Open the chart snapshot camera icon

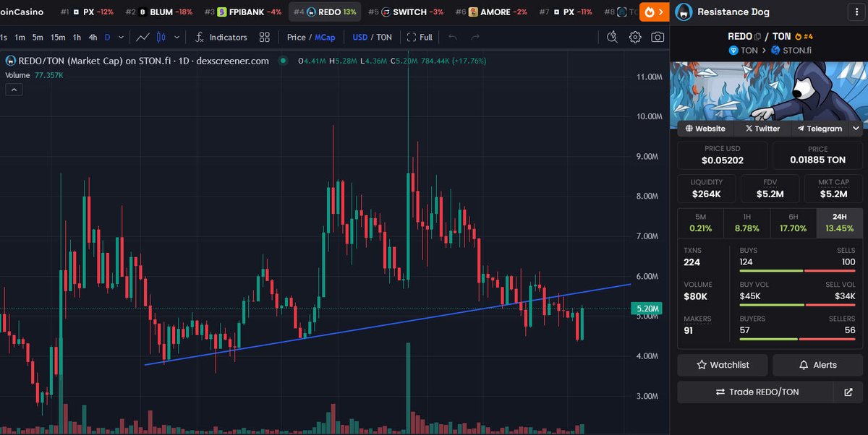tap(658, 37)
